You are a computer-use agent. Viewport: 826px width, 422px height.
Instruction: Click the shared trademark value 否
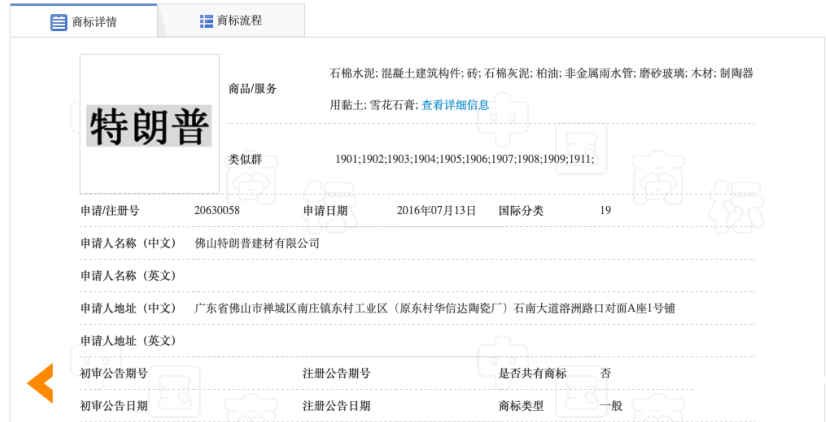[605, 373]
